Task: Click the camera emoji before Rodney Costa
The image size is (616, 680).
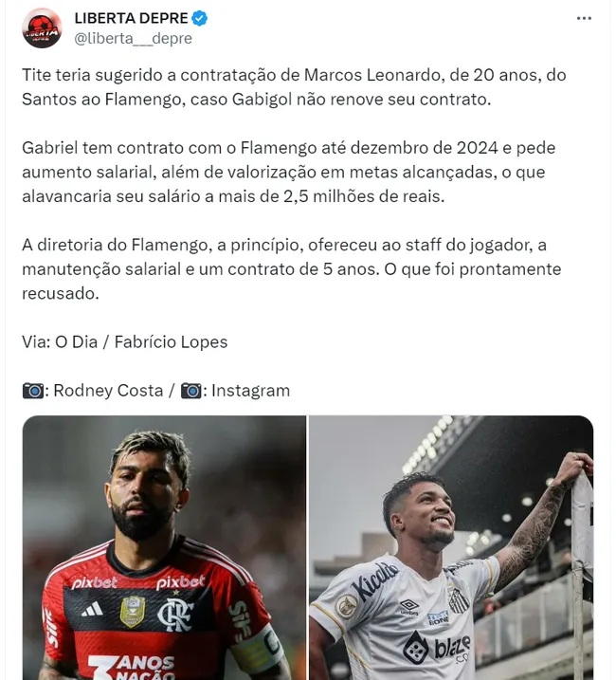Action: (x=33, y=391)
